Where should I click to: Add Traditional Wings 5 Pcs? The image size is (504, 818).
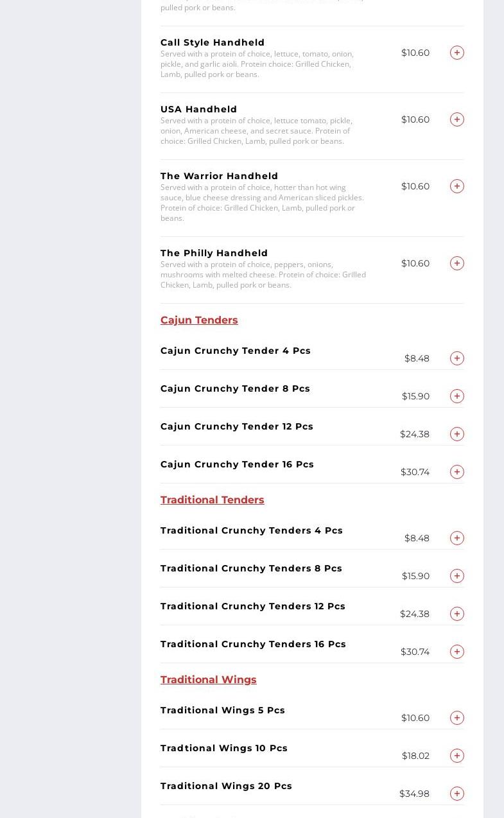457,718
